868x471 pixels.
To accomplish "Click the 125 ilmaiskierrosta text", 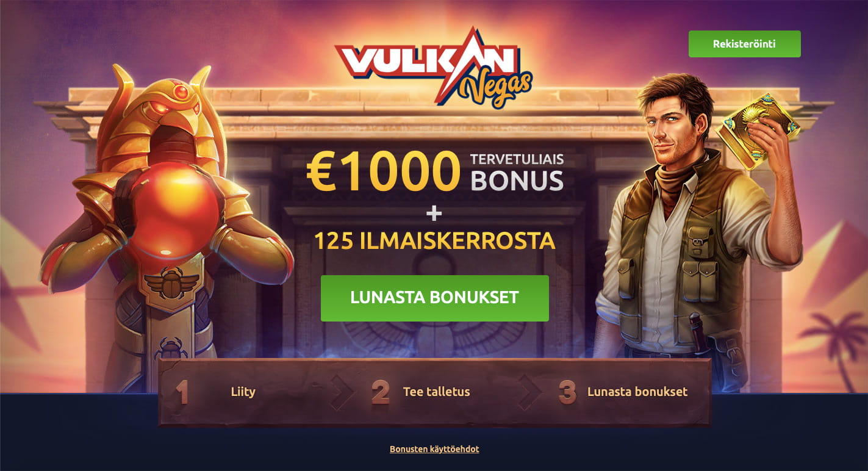I will coord(434,241).
